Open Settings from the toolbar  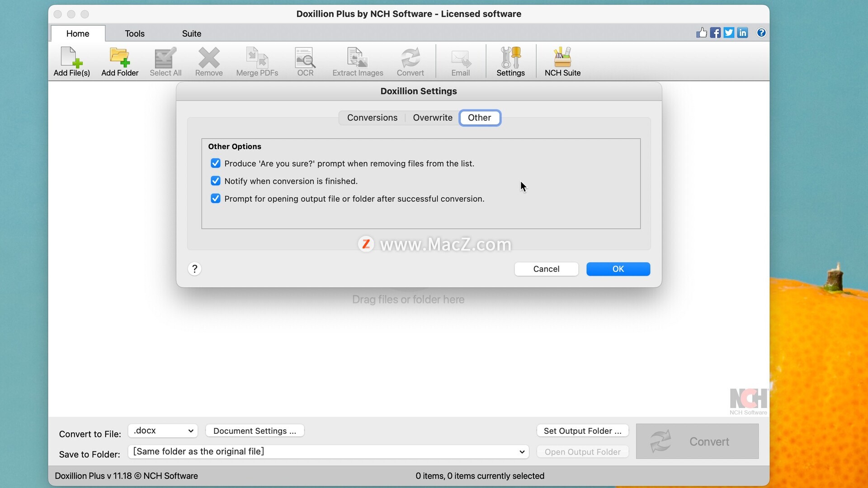pyautogui.click(x=510, y=61)
